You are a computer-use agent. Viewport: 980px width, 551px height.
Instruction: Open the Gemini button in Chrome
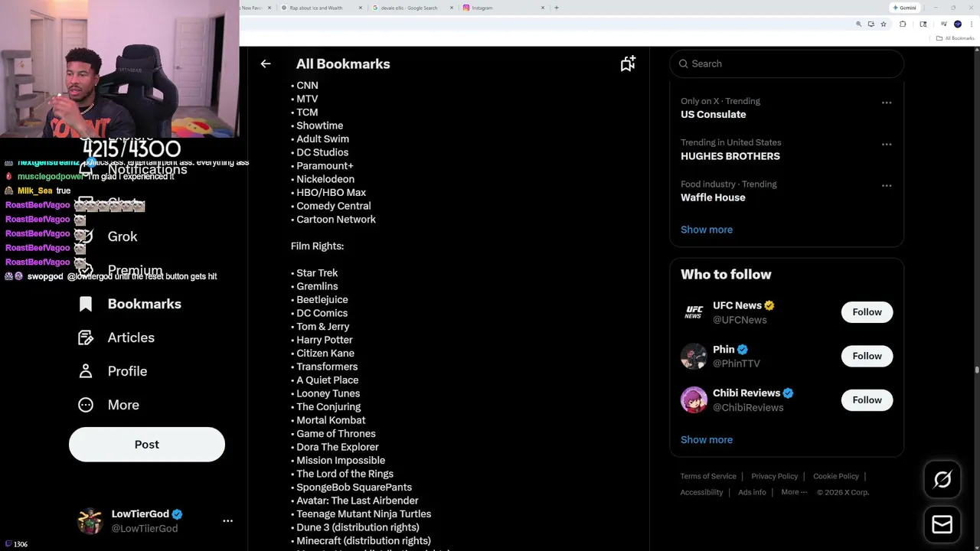click(x=904, y=8)
